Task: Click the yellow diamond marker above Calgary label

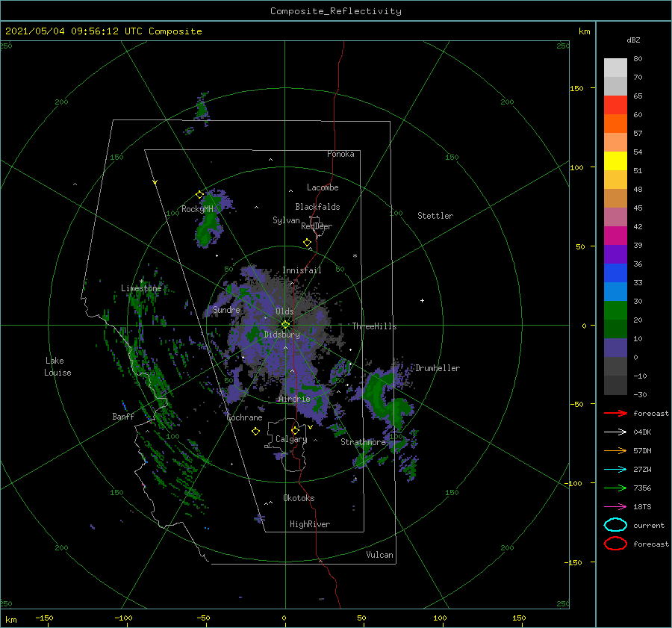Action: click(295, 430)
